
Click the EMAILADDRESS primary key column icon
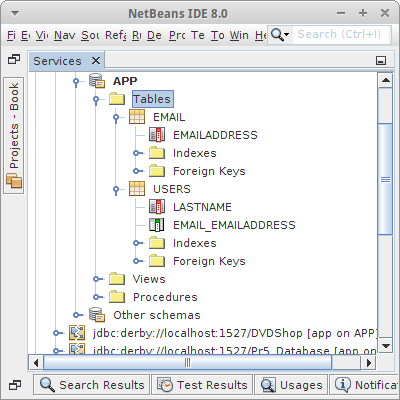(x=157, y=135)
